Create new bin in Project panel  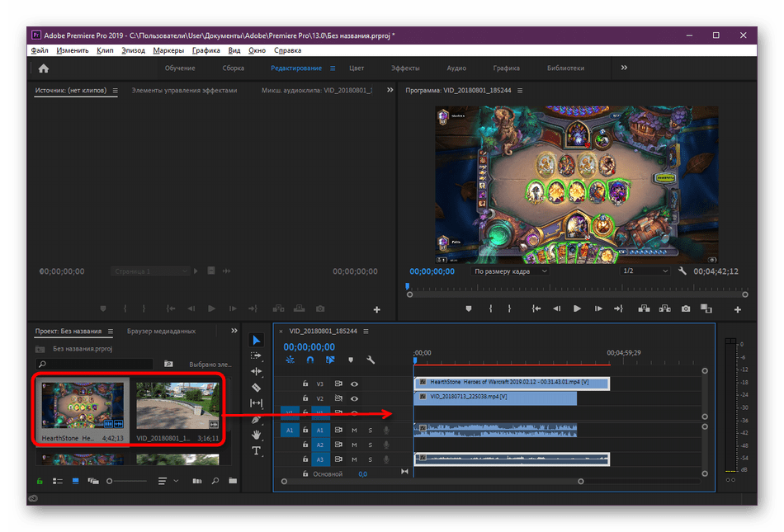pyautogui.click(x=233, y=481)
